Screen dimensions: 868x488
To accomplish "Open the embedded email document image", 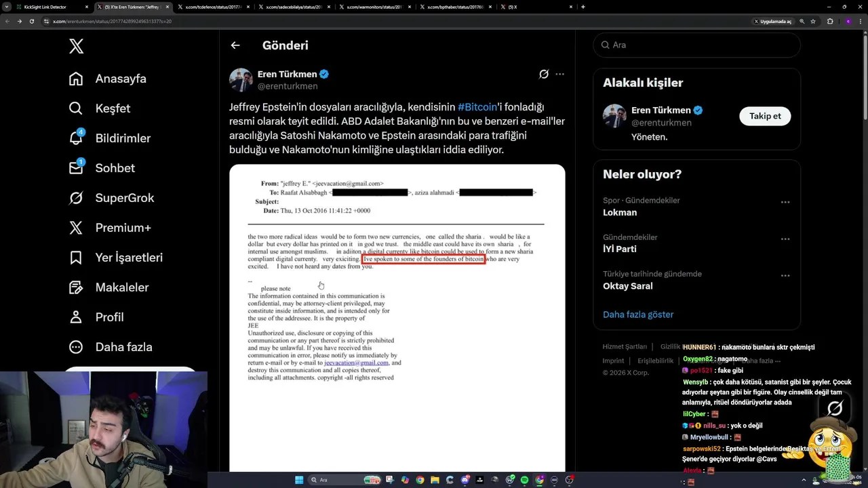I will pyautogui.click(x=397, y=318).
